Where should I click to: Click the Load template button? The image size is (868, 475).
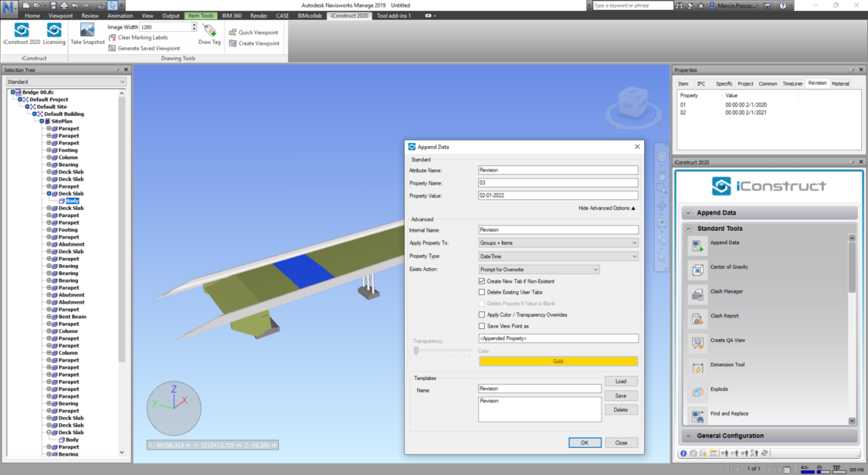click(x=620, y=381)
